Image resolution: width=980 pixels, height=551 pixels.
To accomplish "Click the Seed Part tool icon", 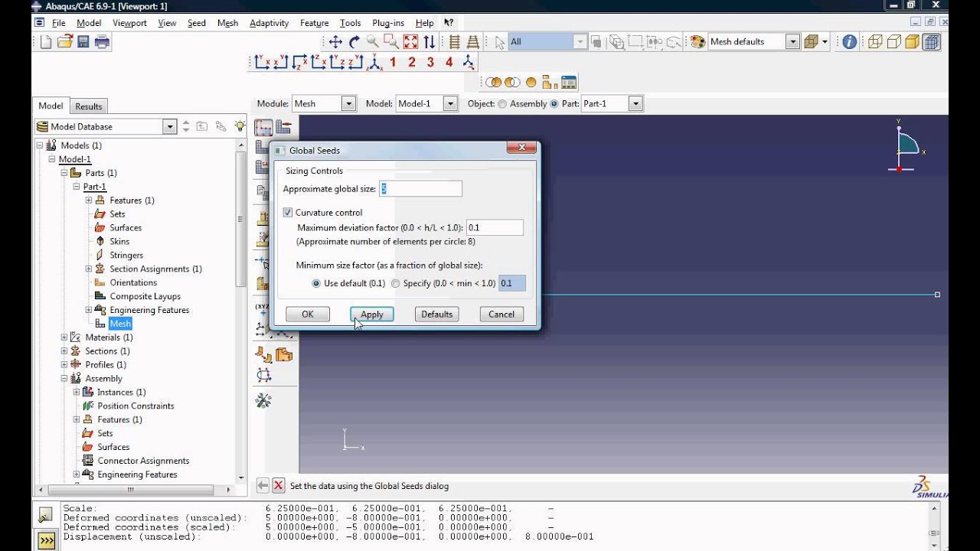I will (x=263, y=128).
